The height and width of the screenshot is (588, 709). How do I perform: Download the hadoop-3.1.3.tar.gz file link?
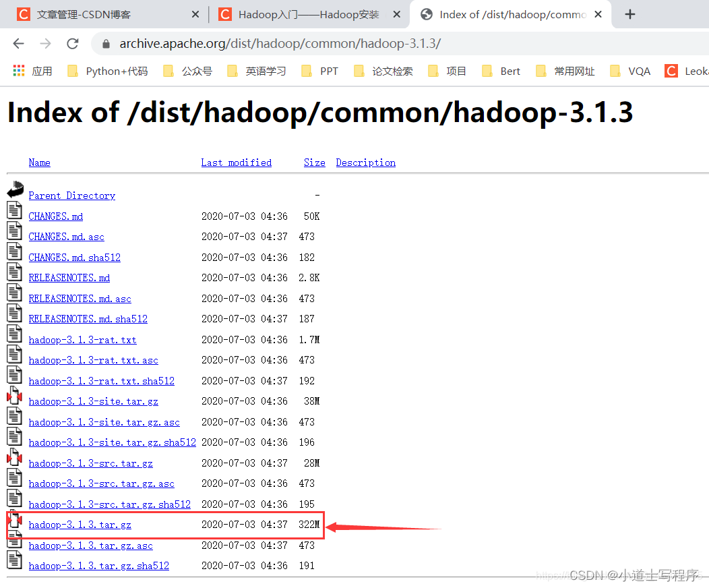pos(80,525)
